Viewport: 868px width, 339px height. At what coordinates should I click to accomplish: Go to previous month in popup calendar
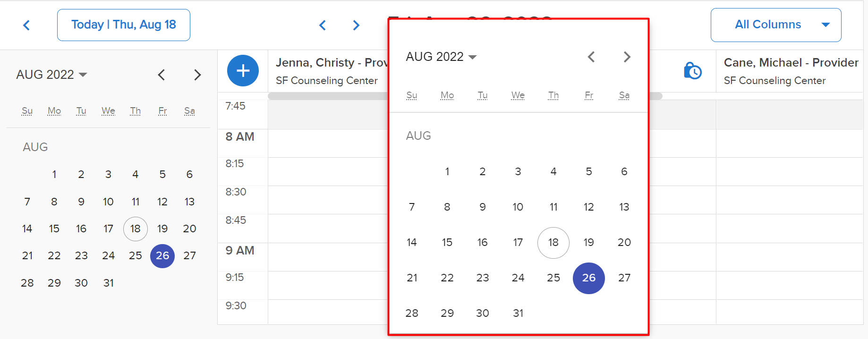[x=591, y=57]
